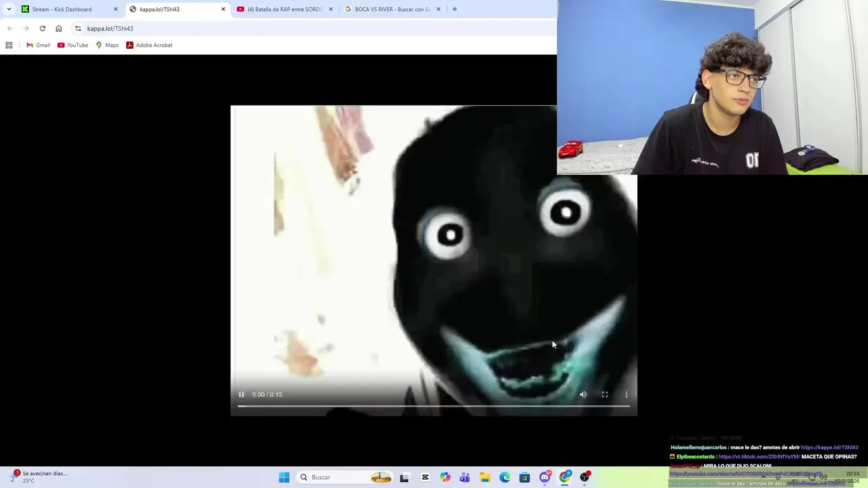Expand the tab search dropdown arrow
The height and width of the screenshot is (488, 868).
tap(8, 9)
